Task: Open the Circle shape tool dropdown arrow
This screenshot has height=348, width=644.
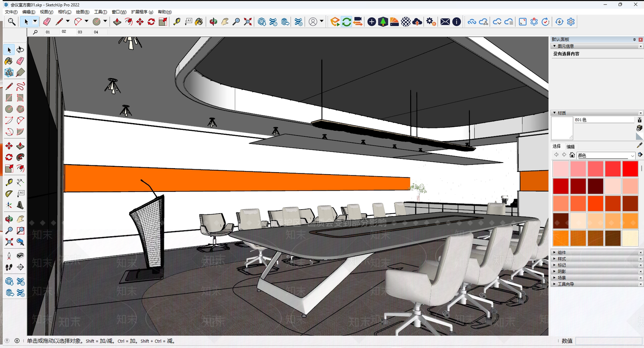Action: point(105,21)
